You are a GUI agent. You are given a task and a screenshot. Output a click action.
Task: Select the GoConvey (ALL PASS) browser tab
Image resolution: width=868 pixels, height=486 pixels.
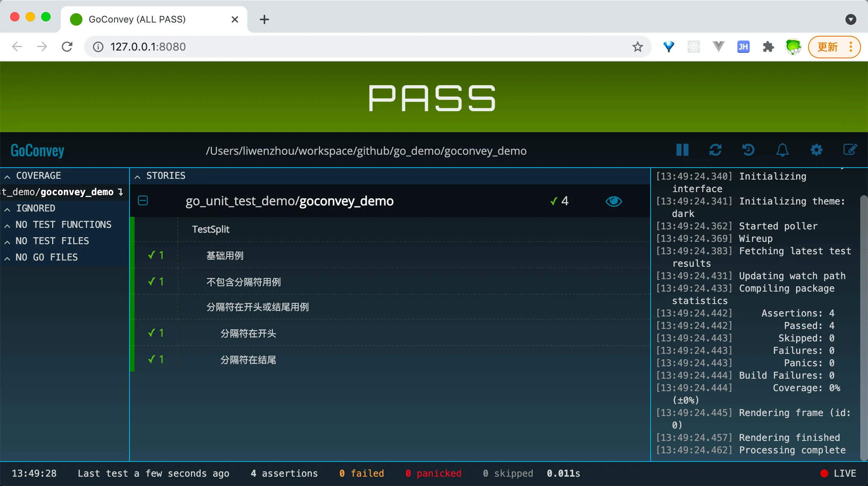coord(137,19)
